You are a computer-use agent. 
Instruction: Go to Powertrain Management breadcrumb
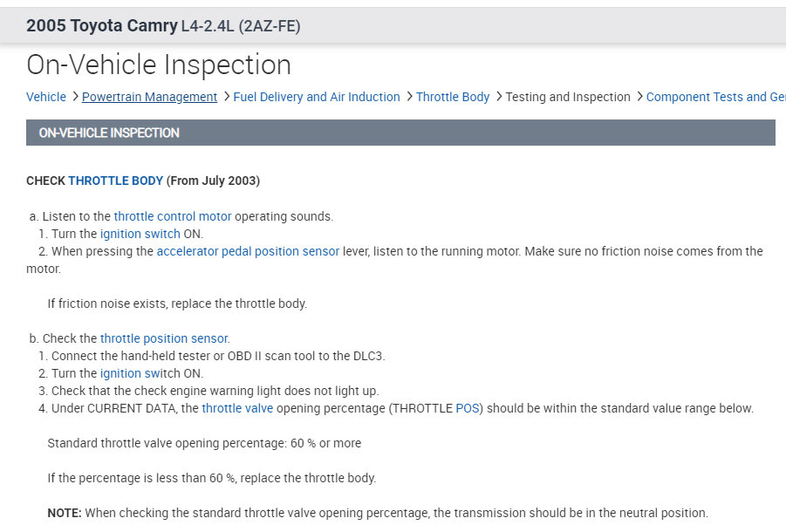coord(149,97)
